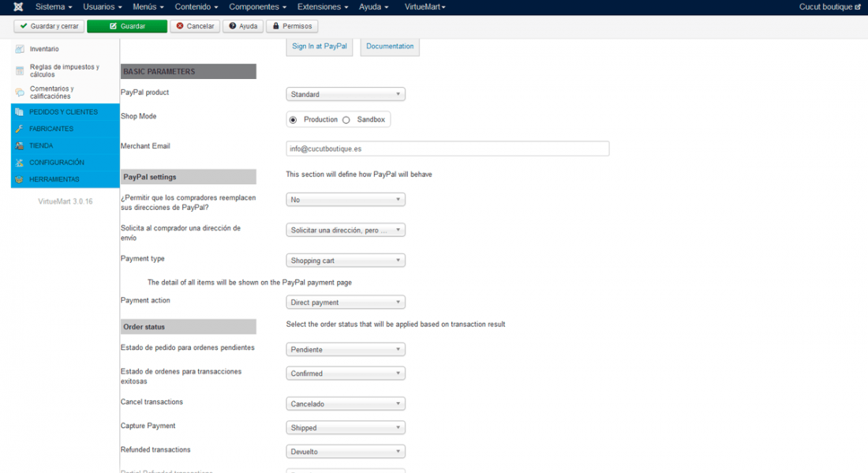Click the Merchant Email field
Viewport: 868px width, 473px height.
pyautogui.click(x=447, y=148)
